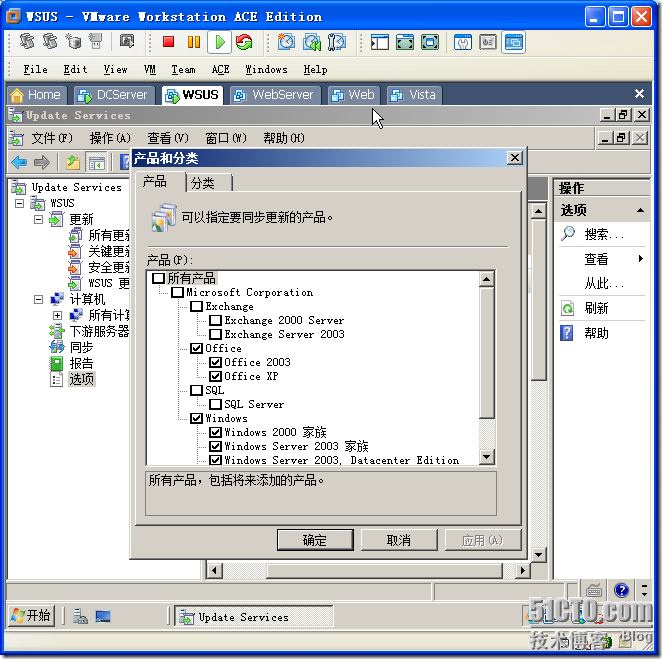Uncheck the Windows 2000 家族 checkbox
Image resolution: width=662 pixels, height=659 pixels.
pos(215,432)
